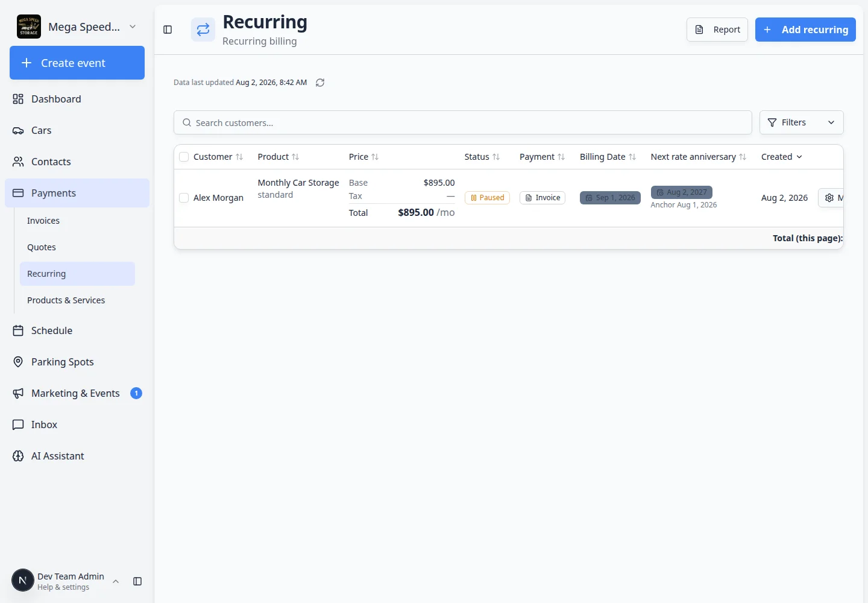Screen dimensions: 868x603
Task: Click the $895.00 /mo total
Action: click(x=426, y=212)
